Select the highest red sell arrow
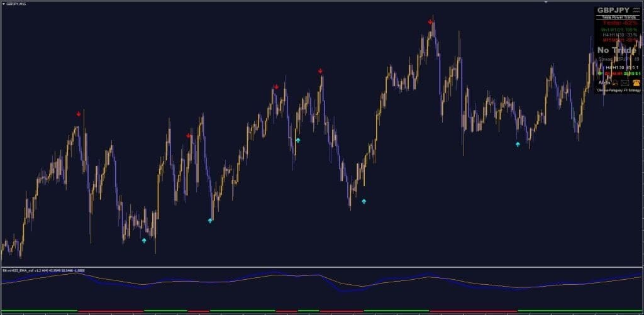This screenshot has width=644, height=315. pyautogui.click(x=430, y=21)
